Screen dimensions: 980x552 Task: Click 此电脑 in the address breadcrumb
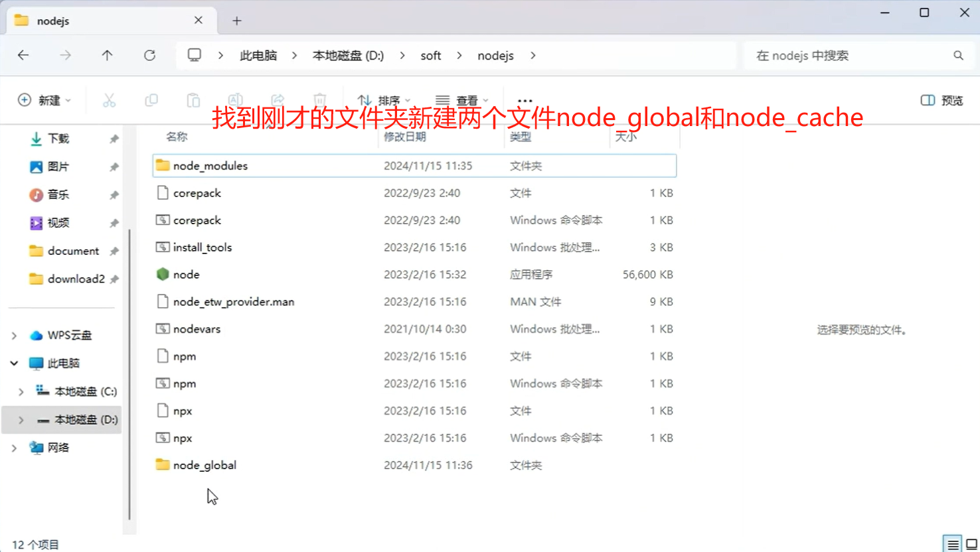click(258, 56)
